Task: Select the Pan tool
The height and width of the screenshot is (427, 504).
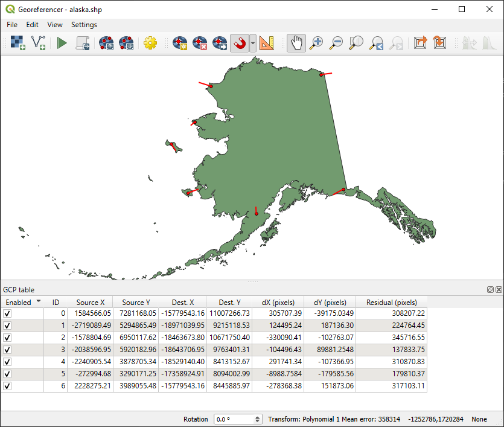Action: tap(296, 43)
